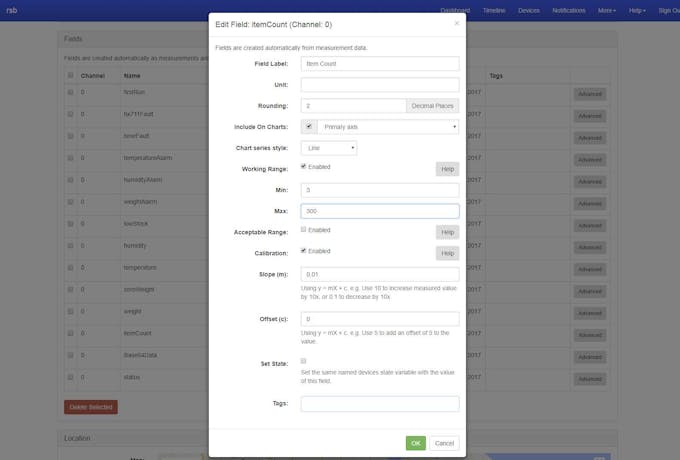Click the timerFault field name
680x460 pixels.
coord(136,136)
